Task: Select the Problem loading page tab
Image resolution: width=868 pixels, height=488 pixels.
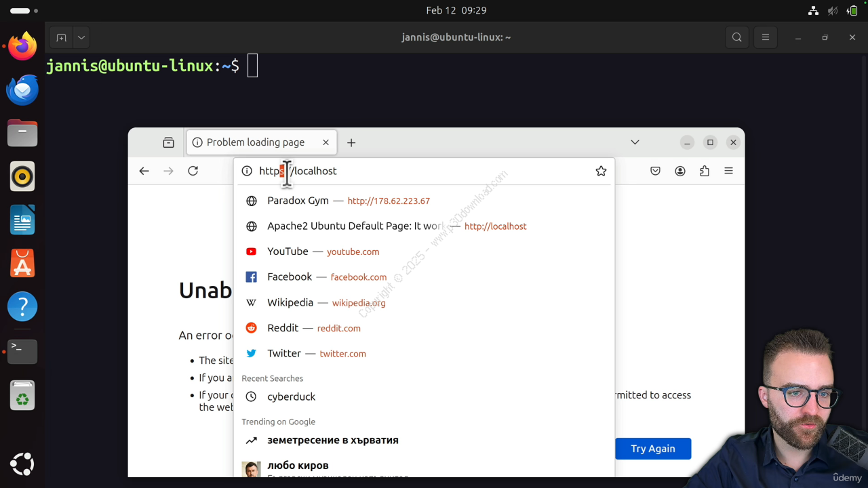Action: [261, 142]
